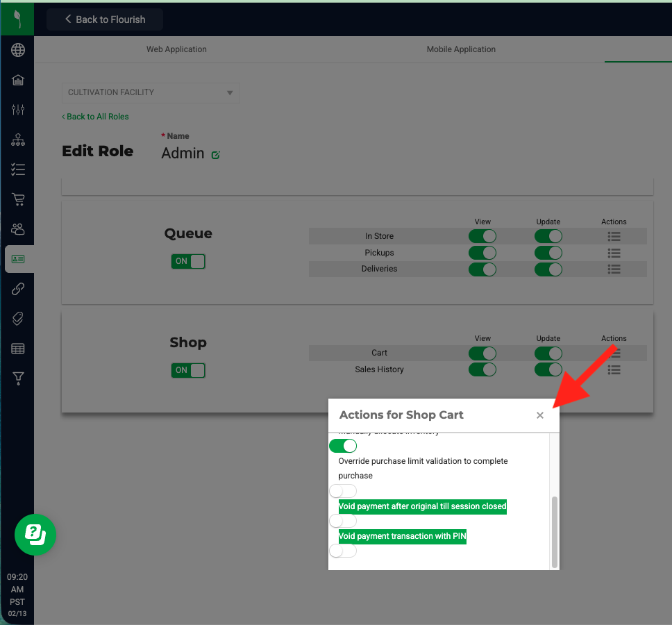Switch to the Web Application tab
The image size is (672, 625).
click(x=176, y=49)
